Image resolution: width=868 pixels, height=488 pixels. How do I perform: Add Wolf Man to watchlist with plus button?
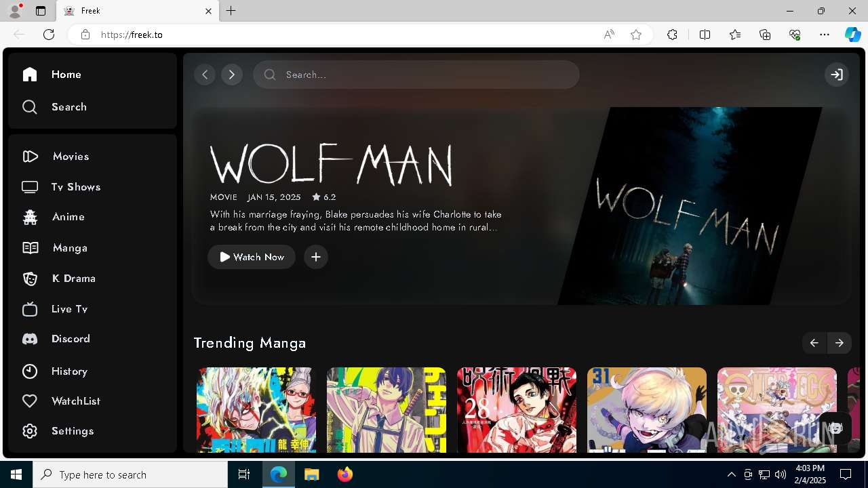click(x=315, y=257)
